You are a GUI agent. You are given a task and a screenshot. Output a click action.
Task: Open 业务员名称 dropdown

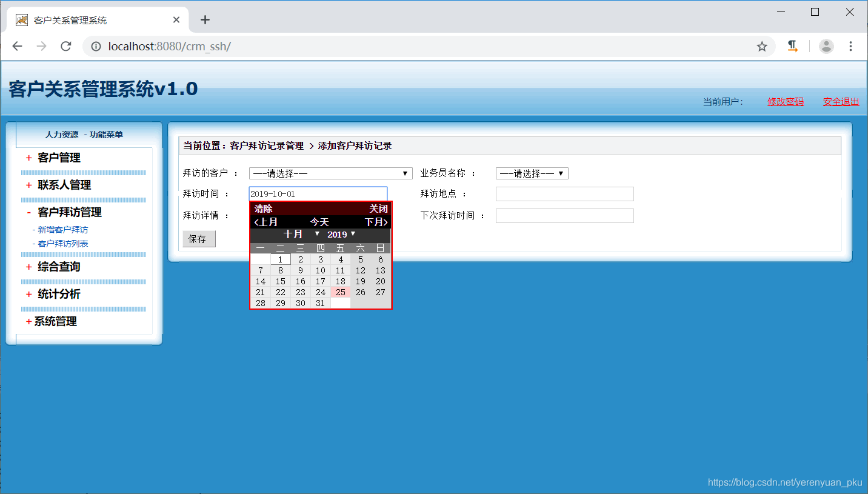(x=532, y=173)
